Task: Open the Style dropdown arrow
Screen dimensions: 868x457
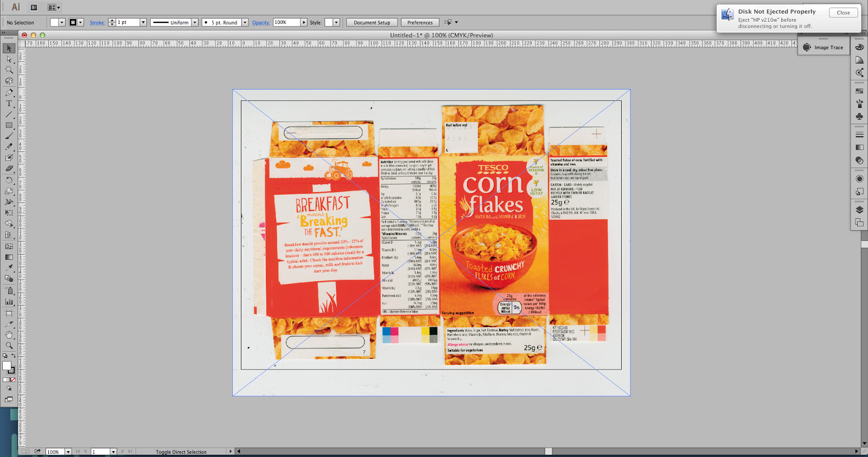Action: click(x=336, y=22)
